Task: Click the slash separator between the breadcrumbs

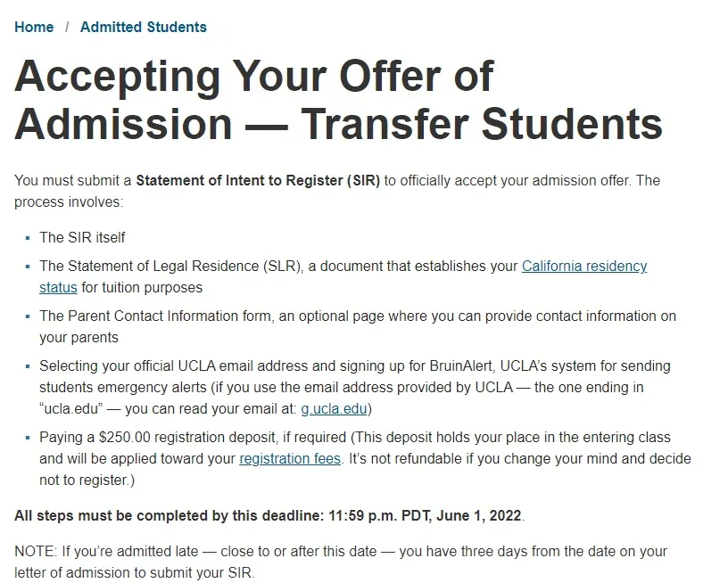Action: [x=67, y=27]
